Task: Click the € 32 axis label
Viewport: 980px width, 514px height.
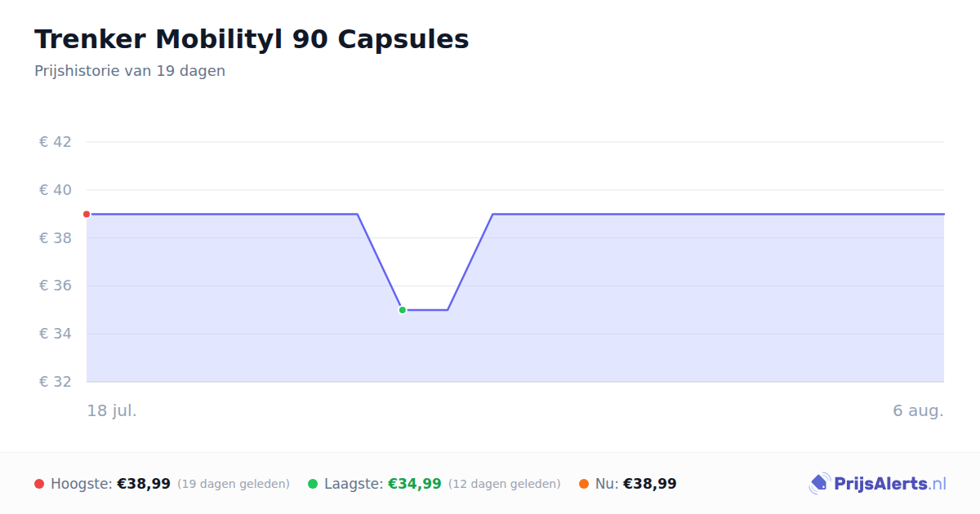Action: point(56,382)
